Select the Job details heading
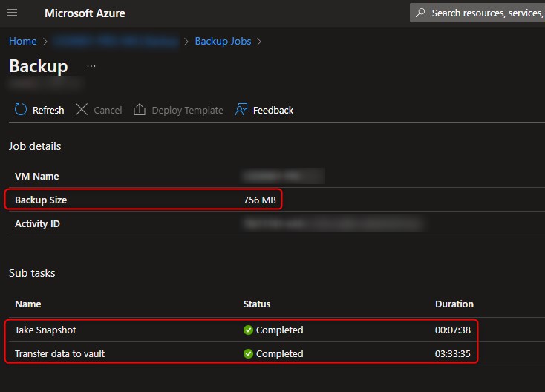Screen dimensions: 545x392 point(35,146)
